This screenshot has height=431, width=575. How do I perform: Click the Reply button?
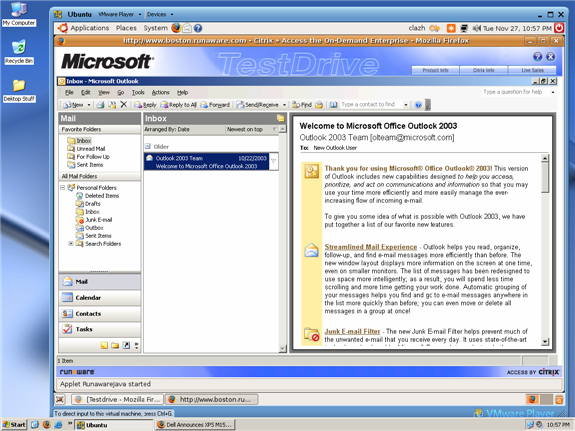[x=145, y=105]
